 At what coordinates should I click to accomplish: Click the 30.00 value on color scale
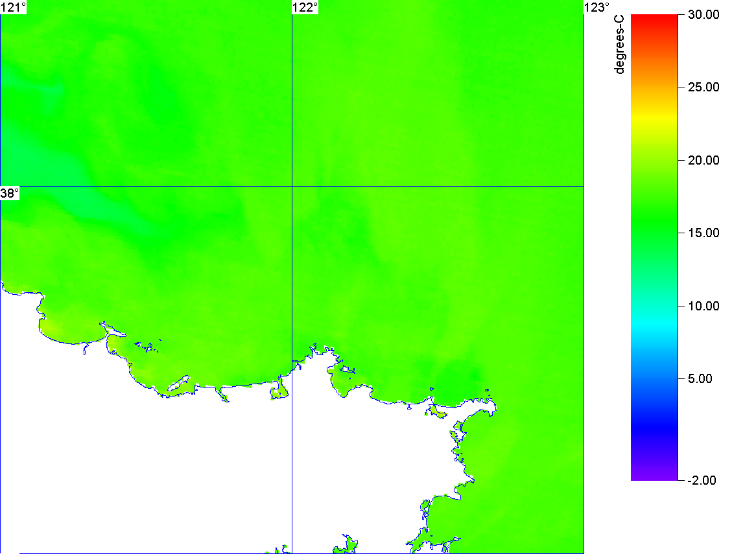tap(703, 14)
